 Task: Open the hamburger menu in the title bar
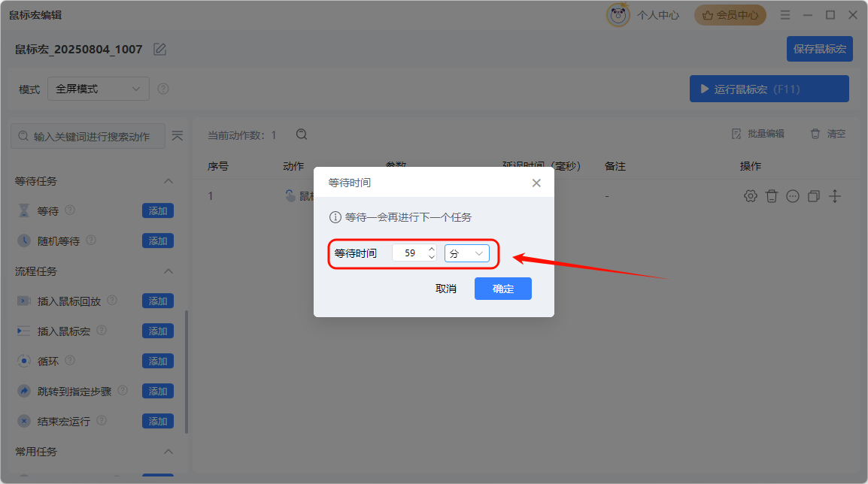pyautogui.click(x=785, y=15)
